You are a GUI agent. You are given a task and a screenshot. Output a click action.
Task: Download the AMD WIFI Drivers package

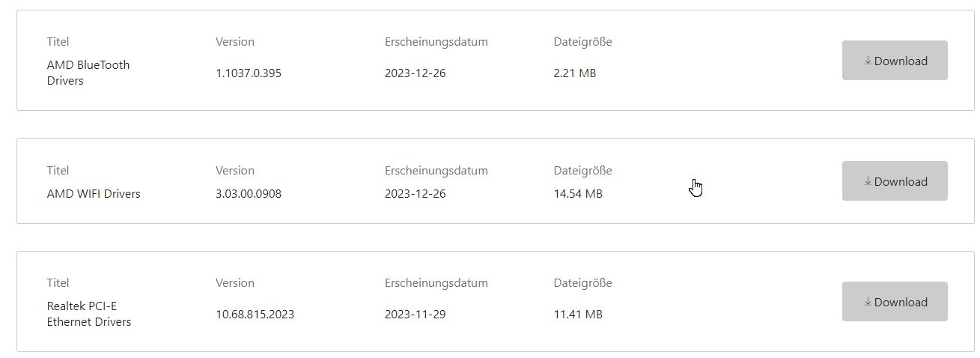pyautogui.click(x=895, y=181)
